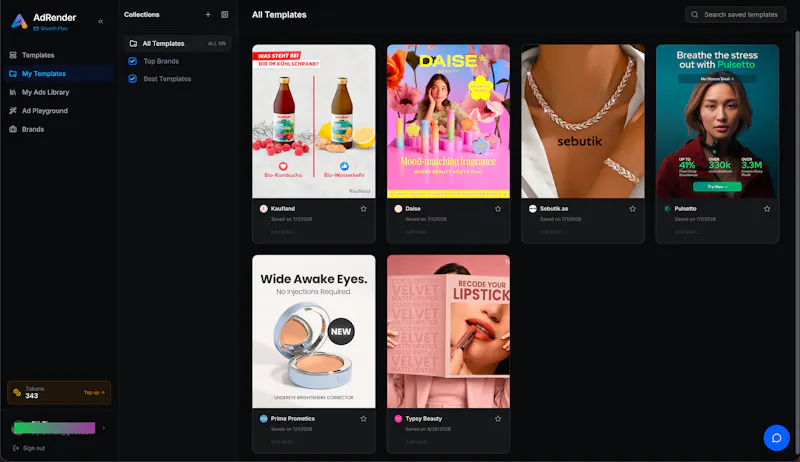Open Templates in the sidebar
800x462 pixels.
pos(59,55)
